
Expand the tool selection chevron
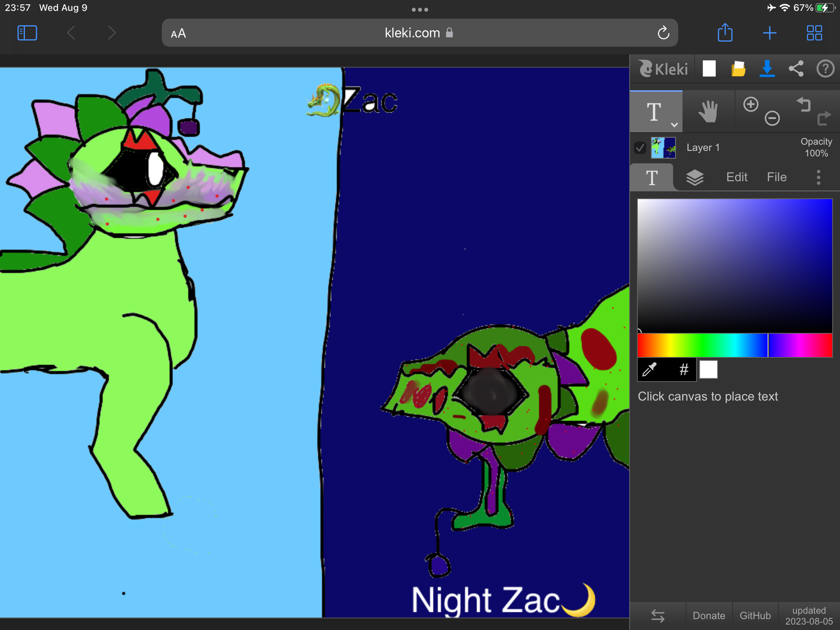(675, 125)
